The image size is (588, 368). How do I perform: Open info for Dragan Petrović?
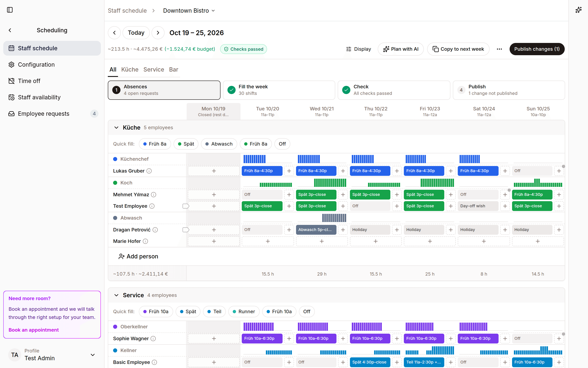[155, 230]
